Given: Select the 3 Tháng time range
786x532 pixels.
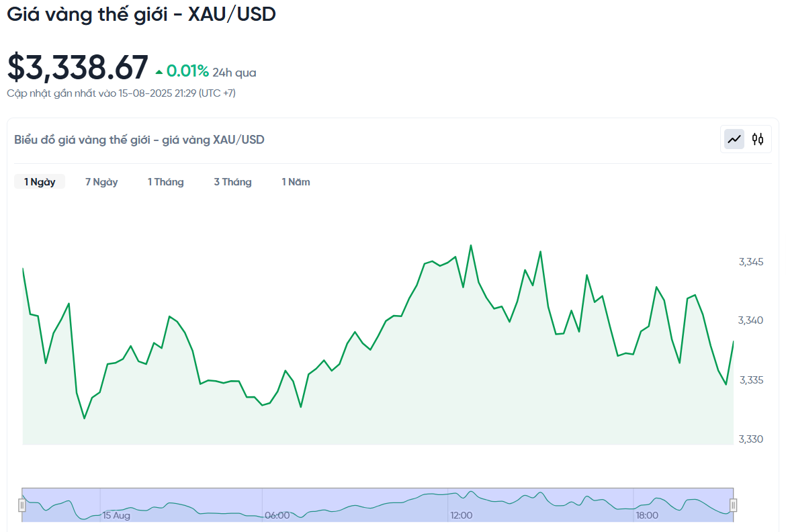Looking at the screenshot, I should tap(233, 182).
